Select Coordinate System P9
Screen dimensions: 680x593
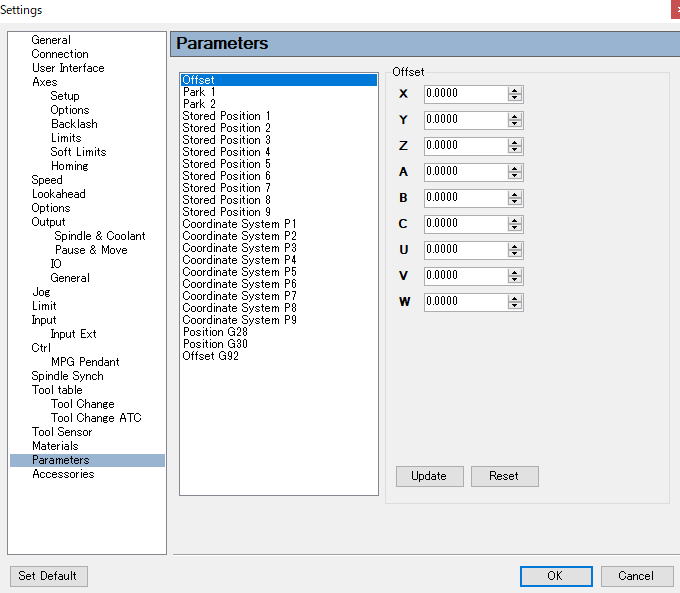[x=239, y=320]
